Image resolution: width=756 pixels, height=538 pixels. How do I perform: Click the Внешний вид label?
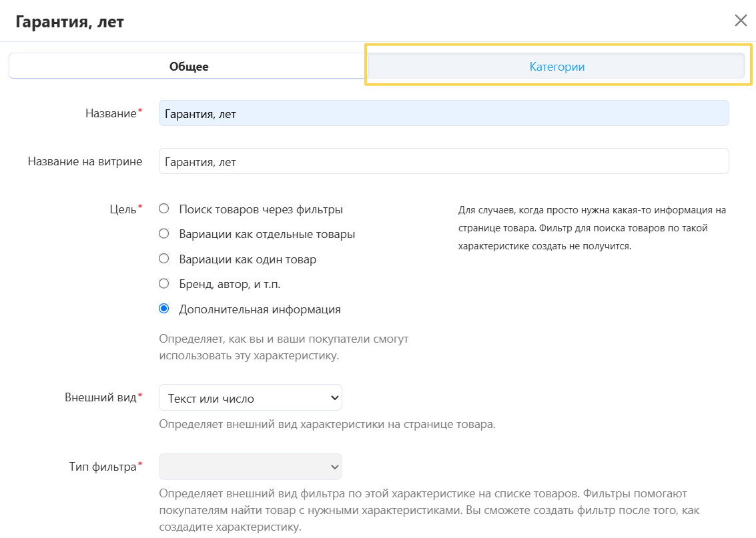point(101,397)
